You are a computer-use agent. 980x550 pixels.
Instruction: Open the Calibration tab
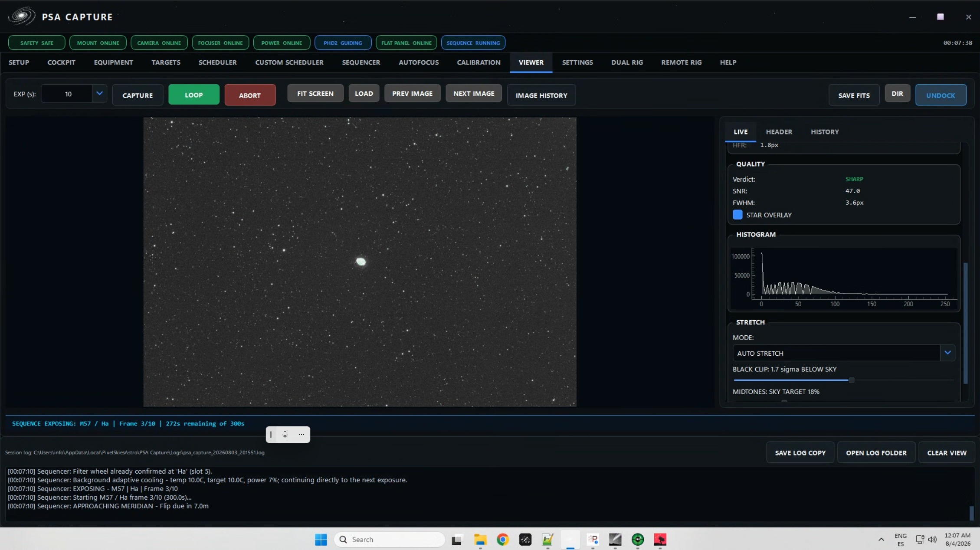point(479,62)
